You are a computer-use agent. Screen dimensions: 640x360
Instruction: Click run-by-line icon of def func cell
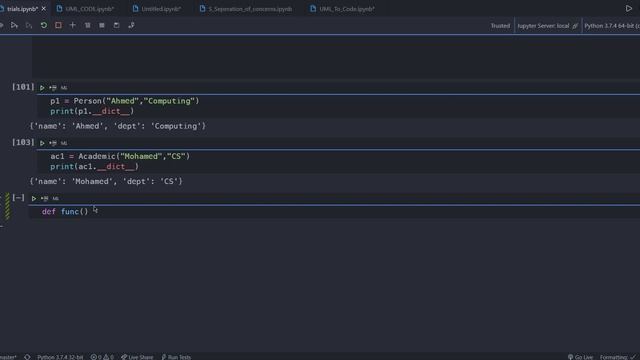pos(44,198)
